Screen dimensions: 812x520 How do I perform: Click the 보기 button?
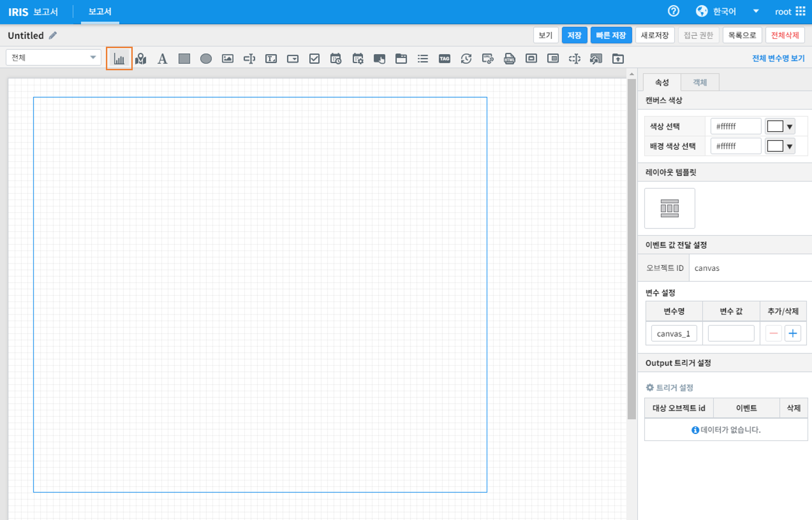point(546,35)
